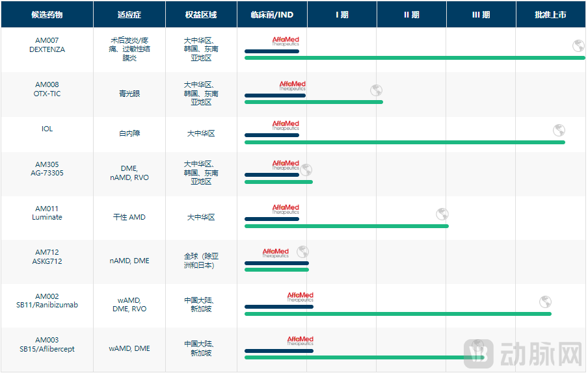Select the 候选药物 column header

(47, 14)
